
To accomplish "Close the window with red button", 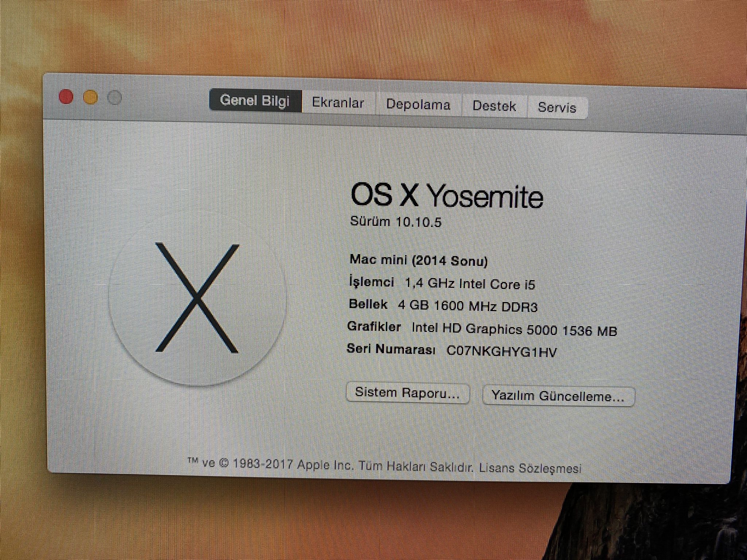I will [x=66, y=97].
